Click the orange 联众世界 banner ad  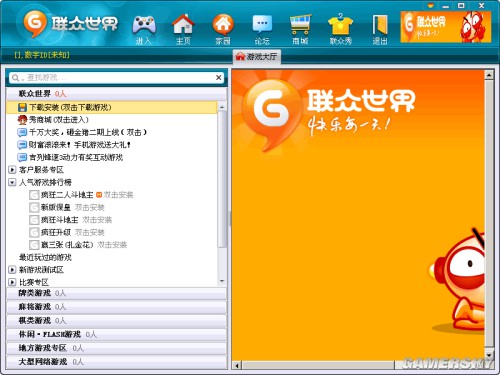click(446, 27)
